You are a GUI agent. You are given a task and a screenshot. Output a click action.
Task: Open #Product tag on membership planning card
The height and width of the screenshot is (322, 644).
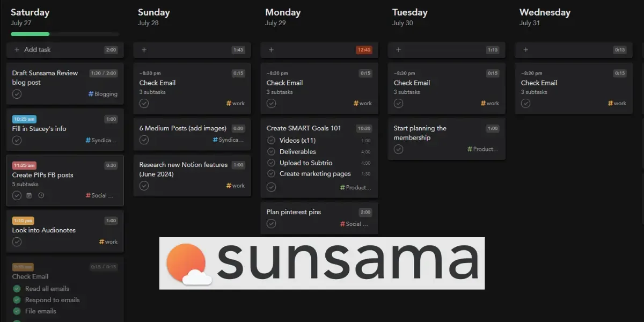(483, 149)
